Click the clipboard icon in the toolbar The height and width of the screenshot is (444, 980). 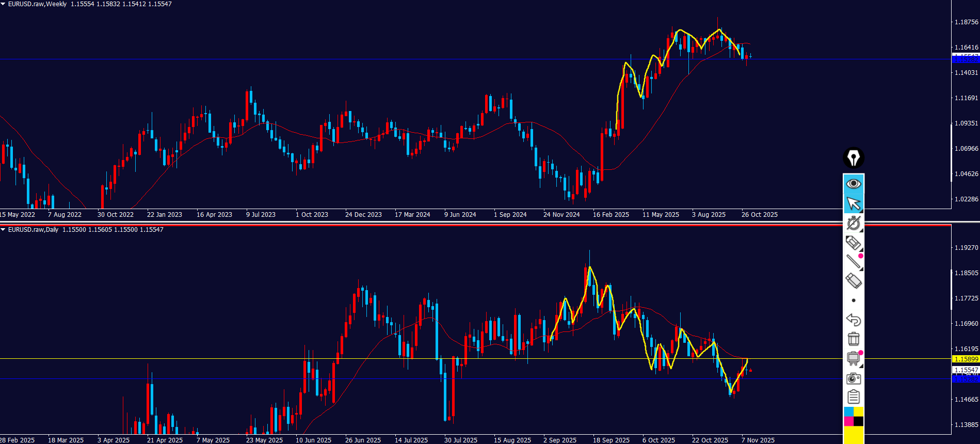pyautogui.click(x=854, y=397)
